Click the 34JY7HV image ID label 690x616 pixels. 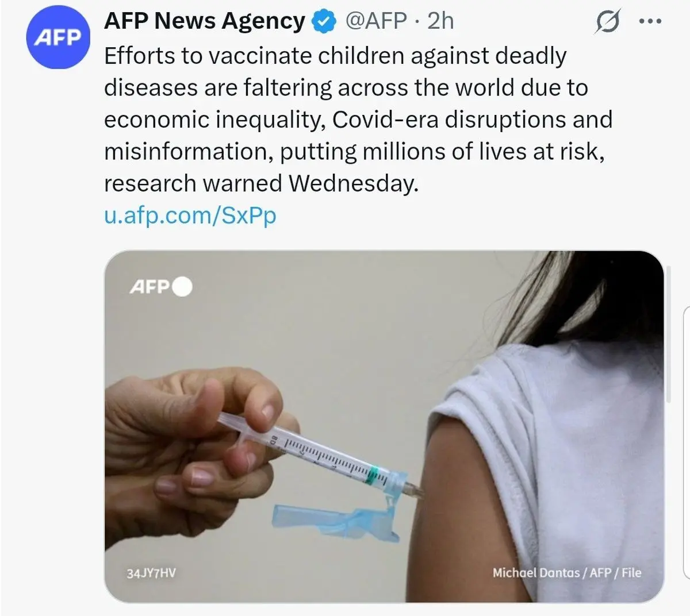tap(151, 573)
